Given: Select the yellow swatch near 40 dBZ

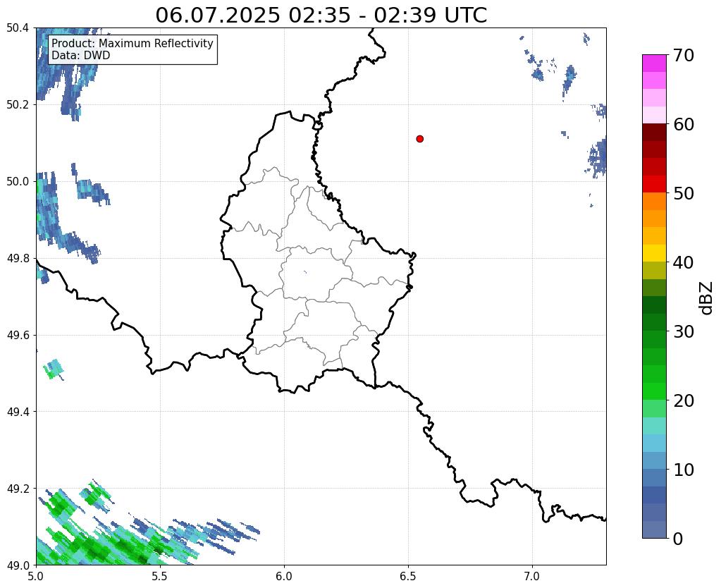Looking at the screenshot, I should (x=654, y=253).
